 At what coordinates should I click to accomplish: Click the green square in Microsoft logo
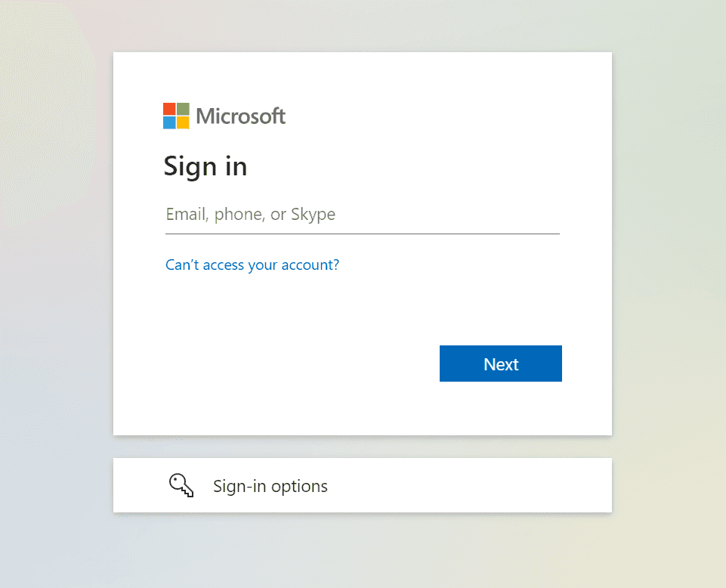[183, 109]
